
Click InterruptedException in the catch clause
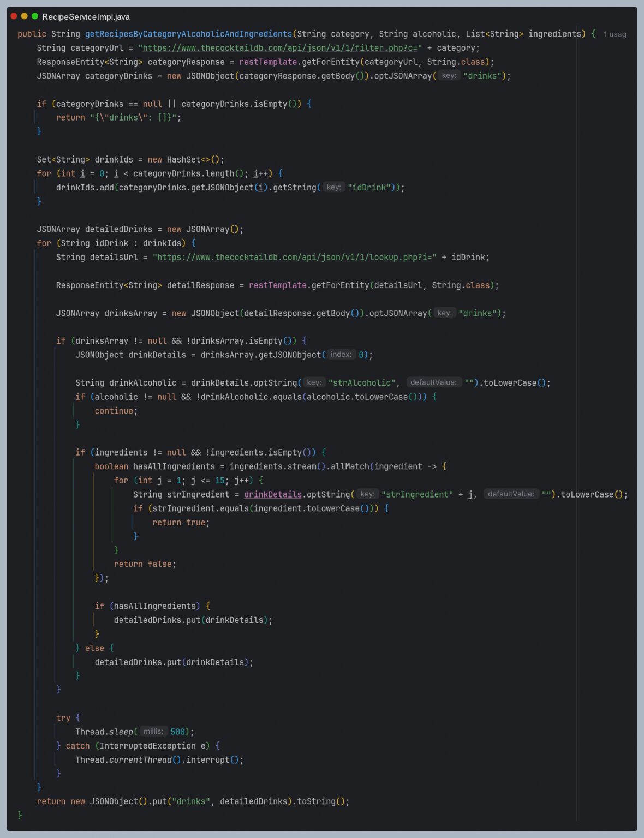(x=147, y=746)
